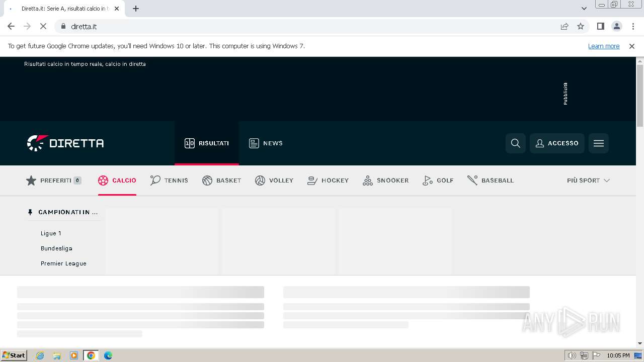Select the Baseball sport tab

[491, 180]
